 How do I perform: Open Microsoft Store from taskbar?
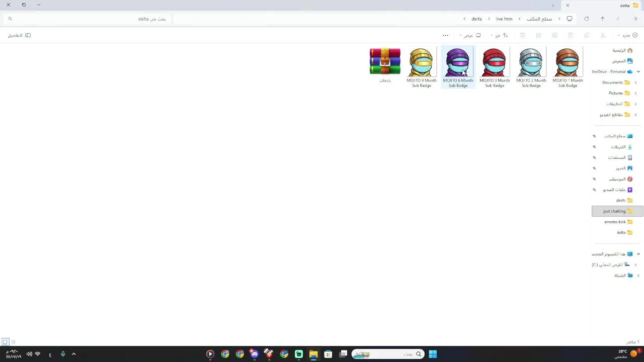click(x=328, y=354)
